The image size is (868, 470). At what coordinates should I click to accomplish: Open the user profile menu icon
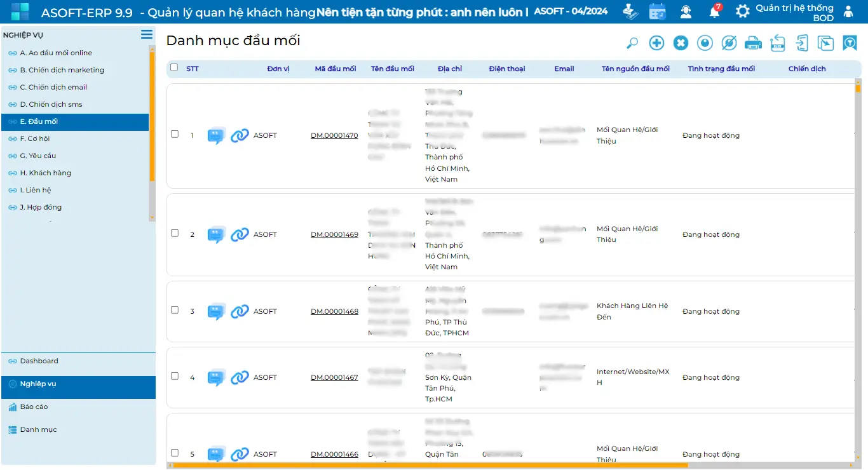pyautogui.click(x=848, y=11)
